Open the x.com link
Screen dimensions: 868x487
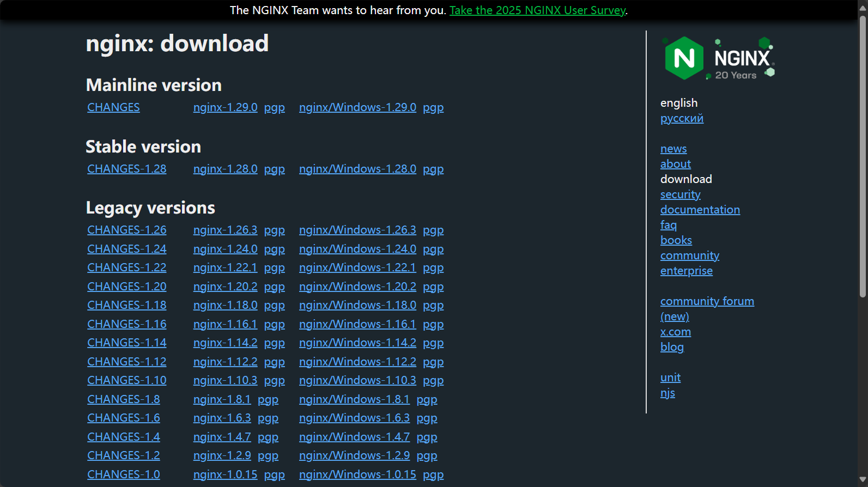pos(676,332)
